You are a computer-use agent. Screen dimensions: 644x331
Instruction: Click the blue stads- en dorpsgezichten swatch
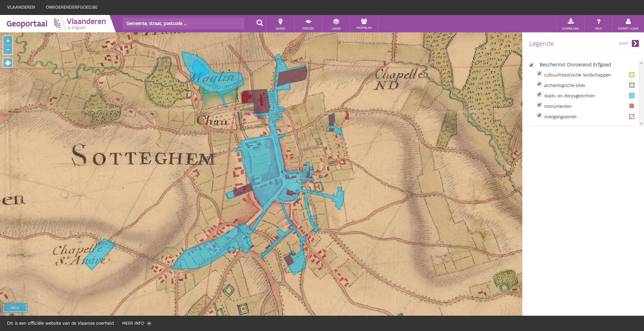click(x=632, y=96)
